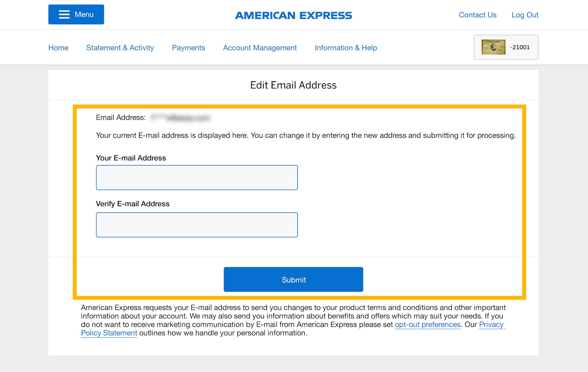The image size is (588, 372).
Task: Open the Menu navigation panel
Action: (x=76, y=15)
